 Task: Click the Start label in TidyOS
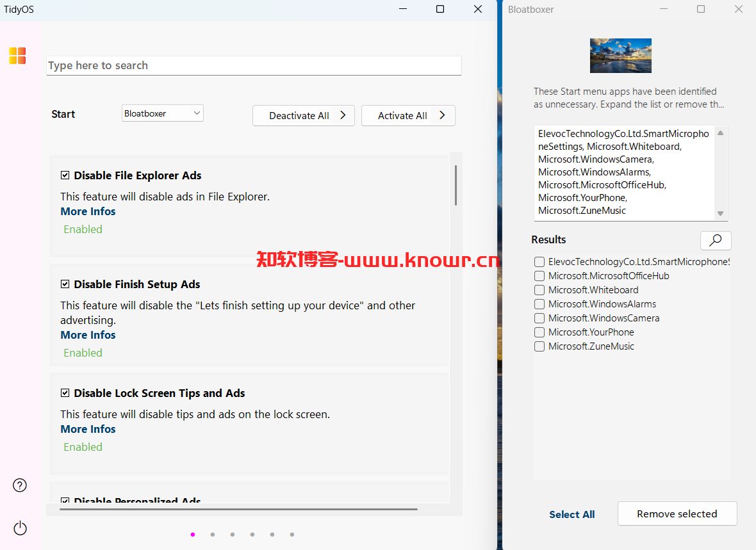pyautogui.click(x=63, y=114)
